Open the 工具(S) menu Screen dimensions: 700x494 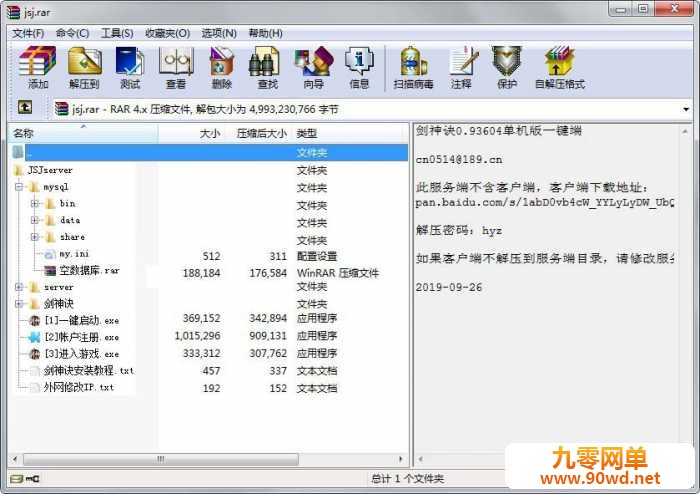(x=117, y=33)
